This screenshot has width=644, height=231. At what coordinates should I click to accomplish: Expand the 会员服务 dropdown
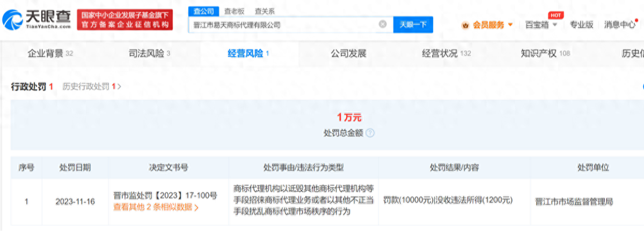510,25
